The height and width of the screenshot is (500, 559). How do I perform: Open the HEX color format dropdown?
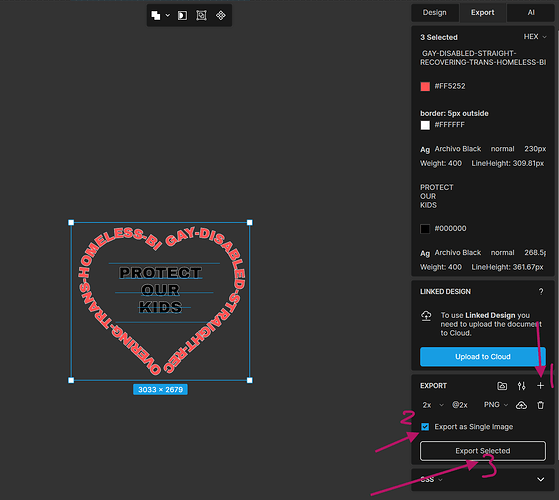click(x=535, y=37)
